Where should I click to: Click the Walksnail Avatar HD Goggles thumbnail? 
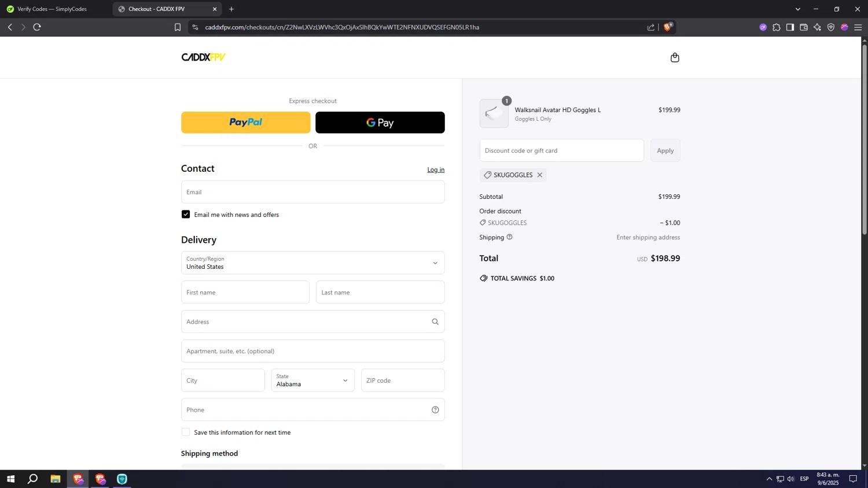tap(494, 113)
